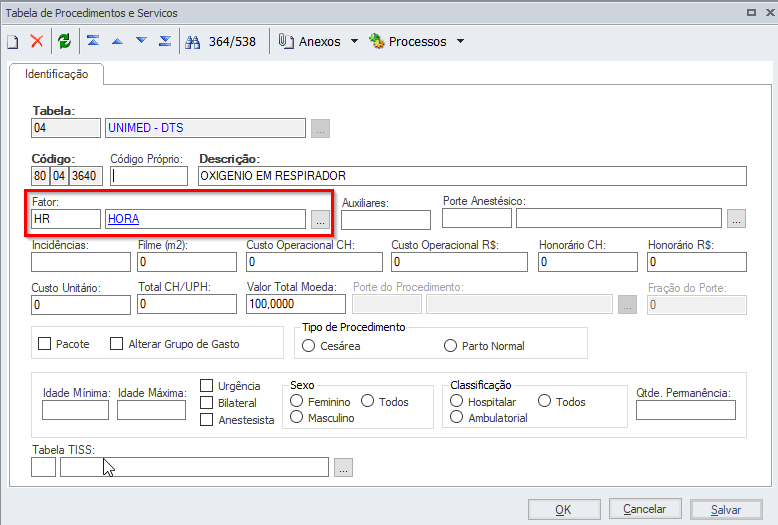Expand the Processos dropdown arrow
This screenshot has width=778, height=525.
[460, 41]
